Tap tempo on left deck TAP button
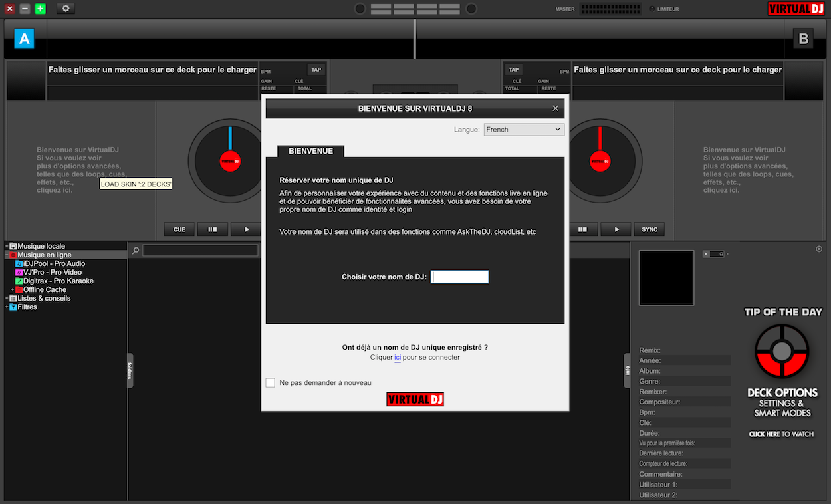The width and height of the screenshot is (831, 504). (316, 70)
